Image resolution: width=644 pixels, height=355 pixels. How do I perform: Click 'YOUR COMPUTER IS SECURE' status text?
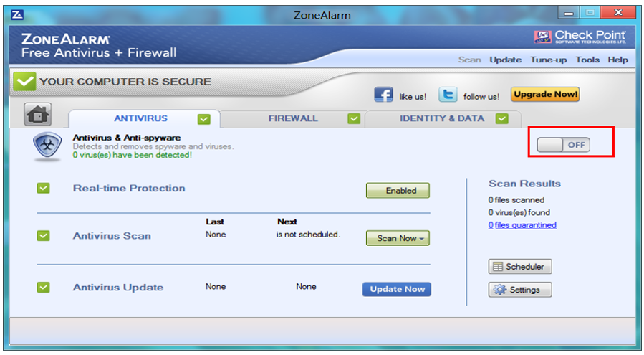pyautogui.click(x=125, y=82)
